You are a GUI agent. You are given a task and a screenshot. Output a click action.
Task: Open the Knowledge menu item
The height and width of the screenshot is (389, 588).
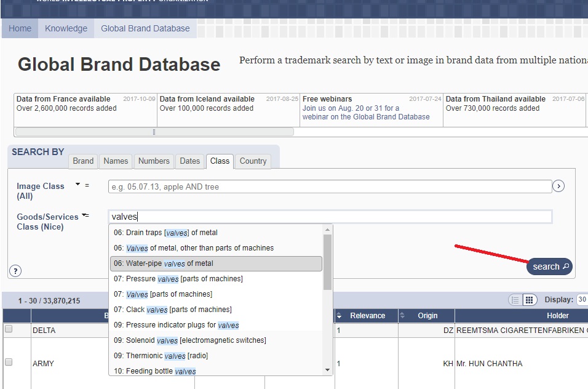(x=66, y=28)
